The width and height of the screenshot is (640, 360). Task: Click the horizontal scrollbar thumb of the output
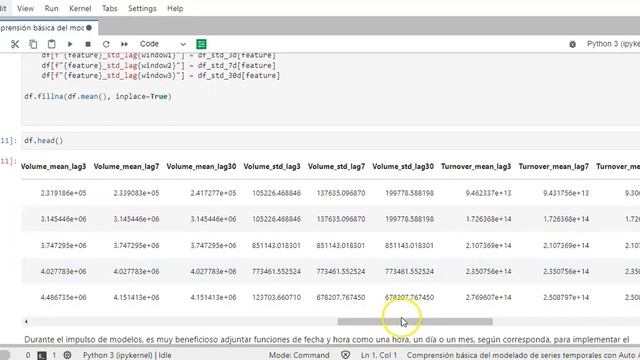pyautogui.click(x=415, y=322)
